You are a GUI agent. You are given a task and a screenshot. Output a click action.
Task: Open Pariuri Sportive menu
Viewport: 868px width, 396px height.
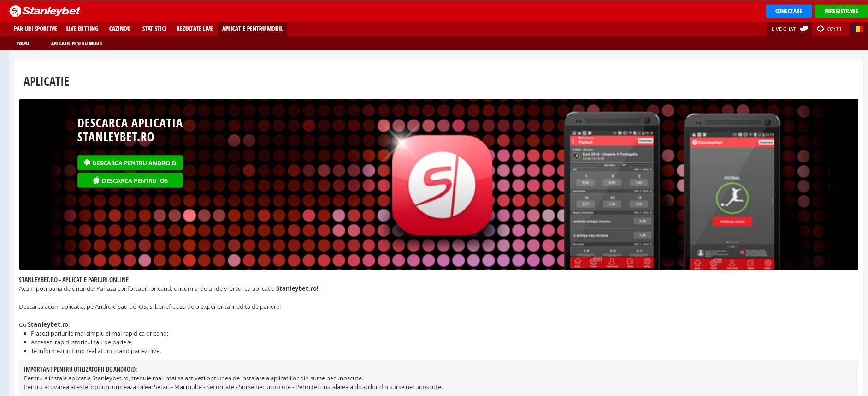tap(35, 29)
